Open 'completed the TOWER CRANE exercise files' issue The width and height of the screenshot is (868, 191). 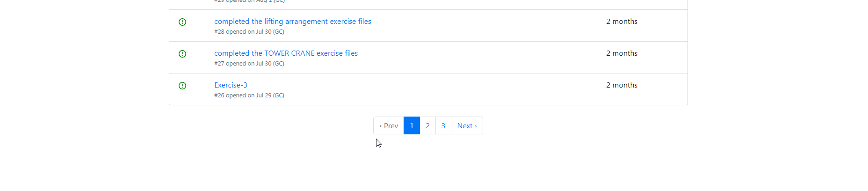(x=286, y=53)
